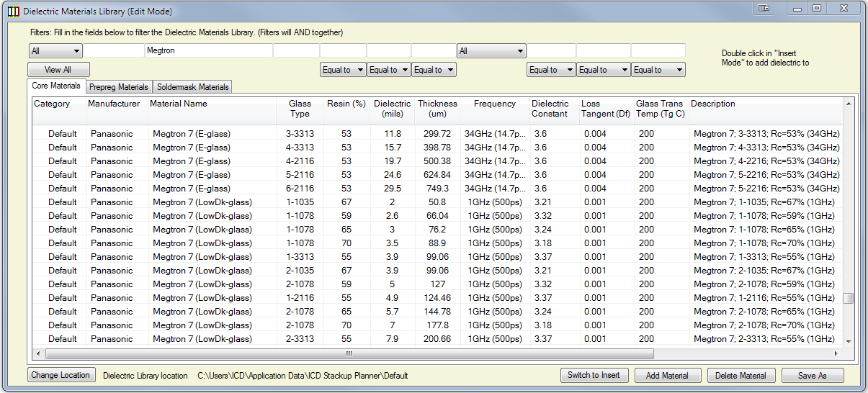
Task: Click the Material Name filter containing Megtron
Action: pos(208,51)
